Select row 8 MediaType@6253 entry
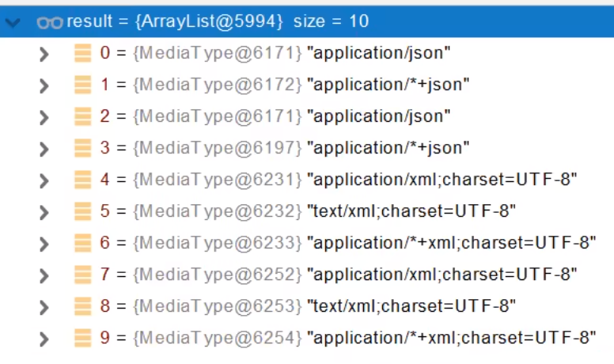Image resolution: width=614 pixels, height=364 pixels. pyautogui.click(x=218, y=306)
